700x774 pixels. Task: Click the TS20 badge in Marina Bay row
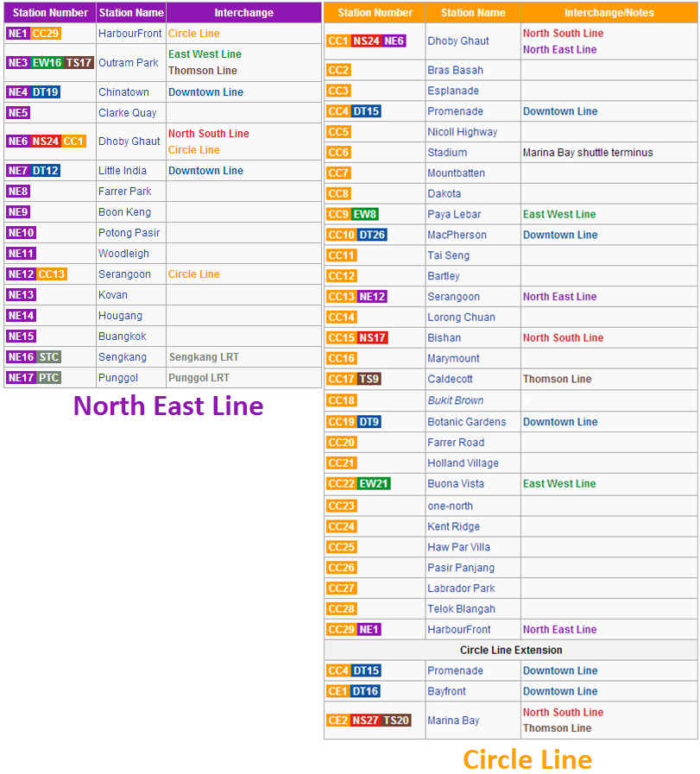point(396,721)
